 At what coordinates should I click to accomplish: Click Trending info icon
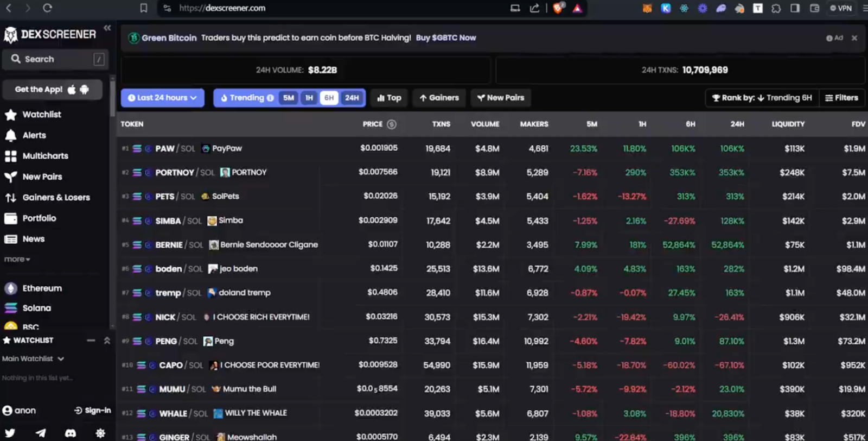(x=270, y=98)
